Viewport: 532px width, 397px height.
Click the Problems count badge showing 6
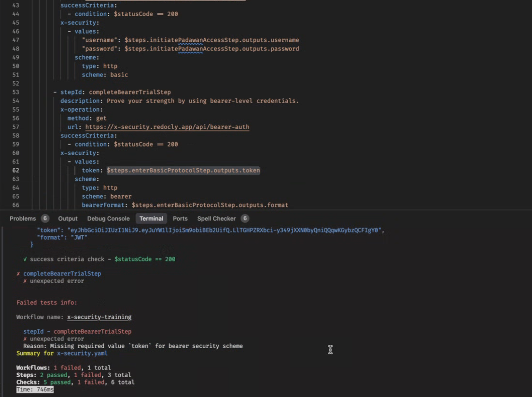[x=45, y=218]
